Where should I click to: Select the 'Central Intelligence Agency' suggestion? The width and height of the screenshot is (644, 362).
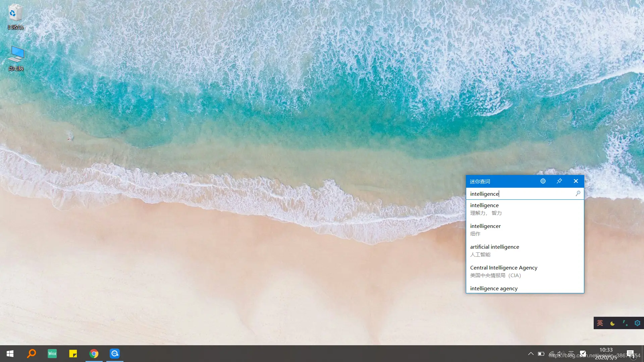click(503, 271)
